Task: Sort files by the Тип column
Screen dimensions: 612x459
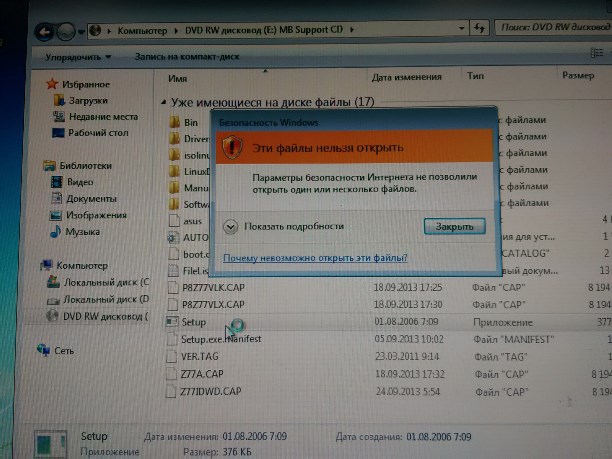Action: pos(476,77)
